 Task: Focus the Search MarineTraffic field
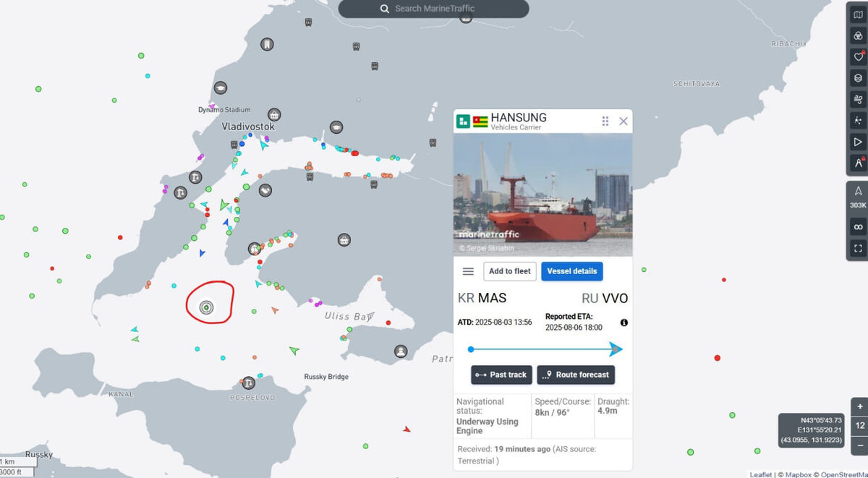pyautogui.click(x=434, y=9)
